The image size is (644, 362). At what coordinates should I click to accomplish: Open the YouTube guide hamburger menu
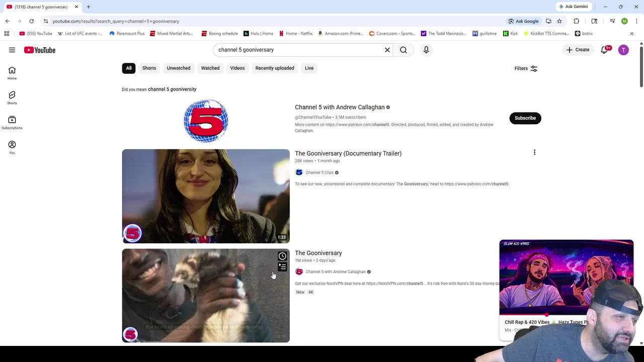(12, 50)
